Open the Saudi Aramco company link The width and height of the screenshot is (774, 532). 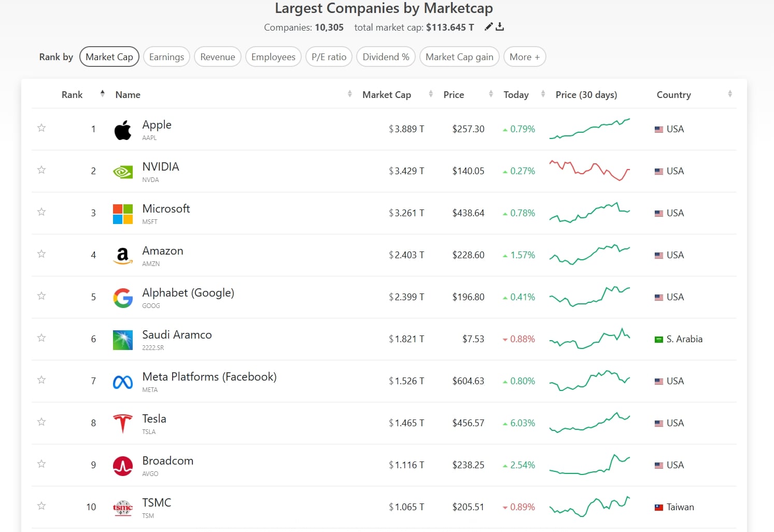(177, 335)
